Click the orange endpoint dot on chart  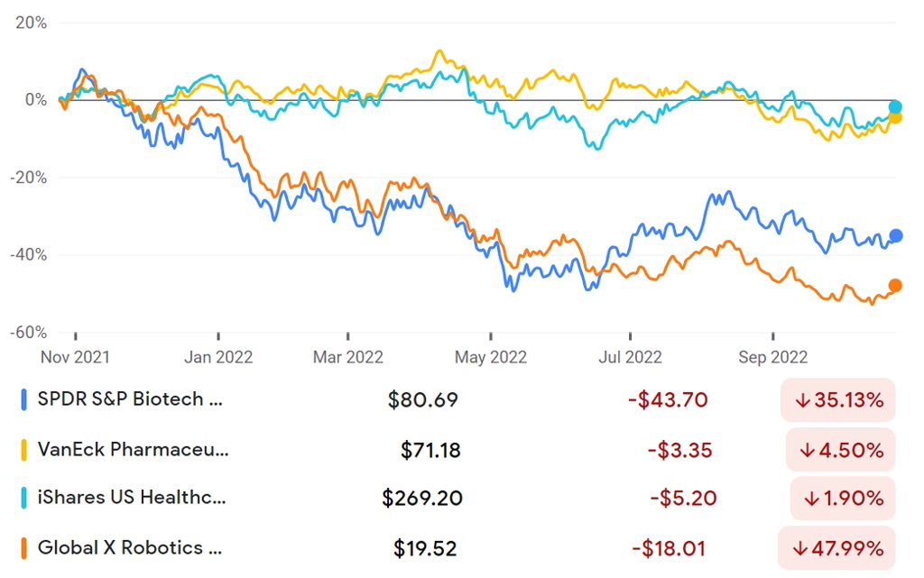(895, 286)
